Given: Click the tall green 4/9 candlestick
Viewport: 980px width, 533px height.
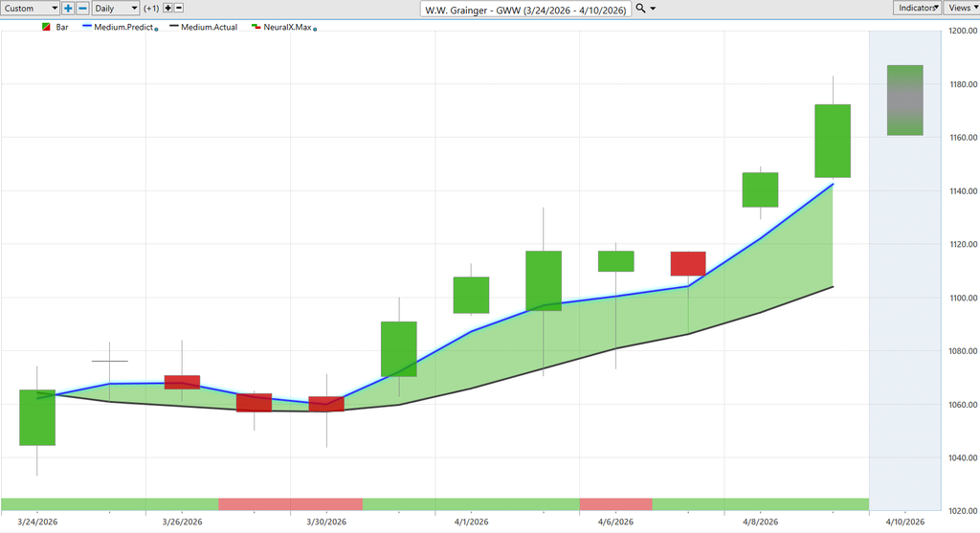Looking at the screenshot, I should click(x=833, y=141).
